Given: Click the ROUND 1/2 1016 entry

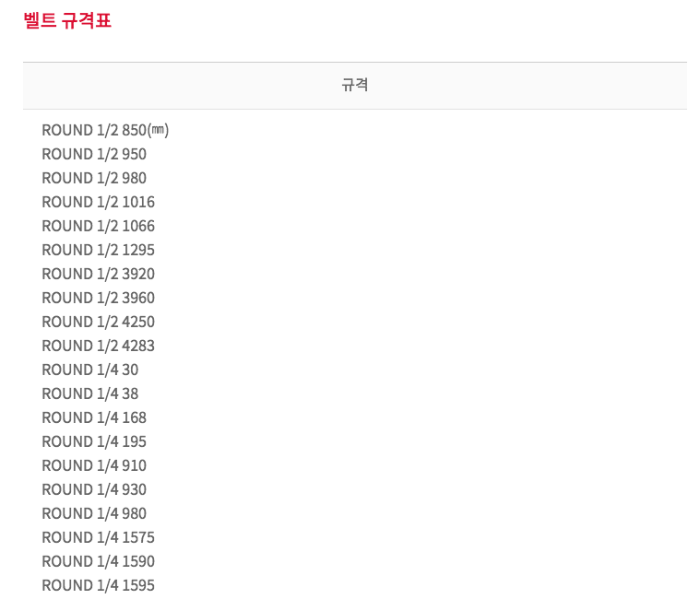Looking at the screenshot, I should [98, 202].
